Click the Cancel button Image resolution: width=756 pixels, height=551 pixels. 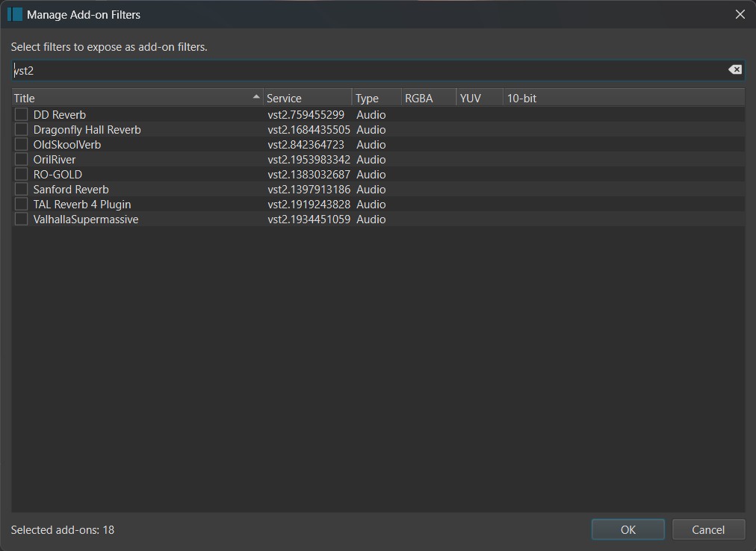point(707,530)
